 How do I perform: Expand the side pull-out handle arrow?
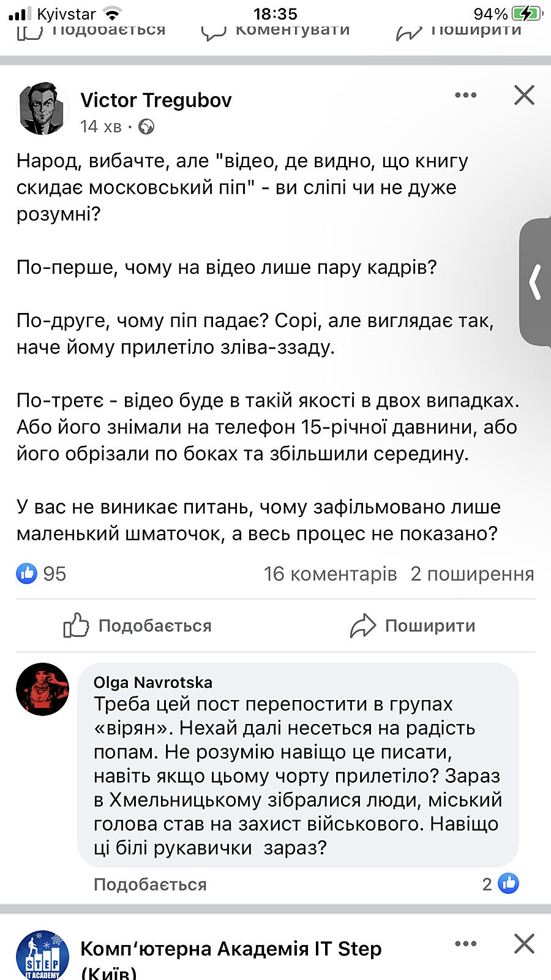[536, 282]
